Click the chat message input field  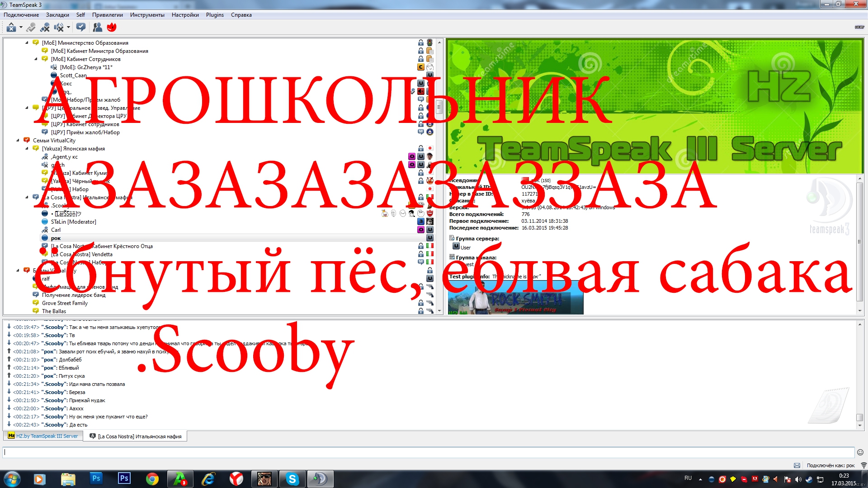tap(428, 452)
